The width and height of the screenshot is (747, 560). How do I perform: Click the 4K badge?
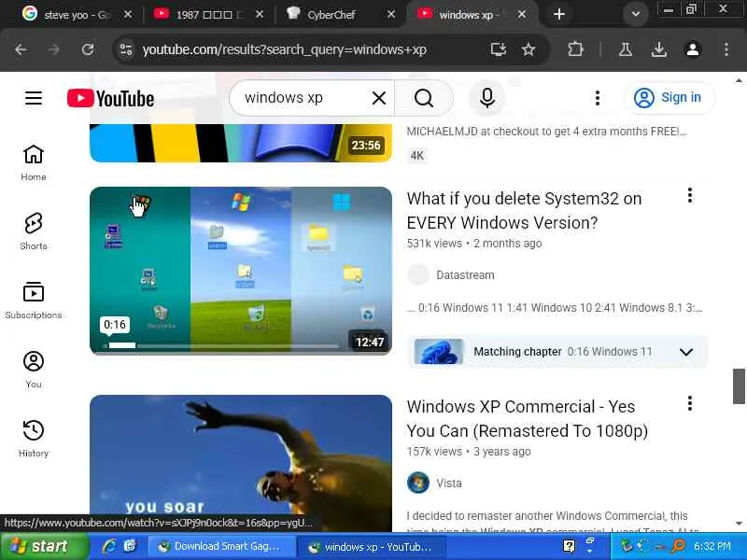click(x=416, y=156)
